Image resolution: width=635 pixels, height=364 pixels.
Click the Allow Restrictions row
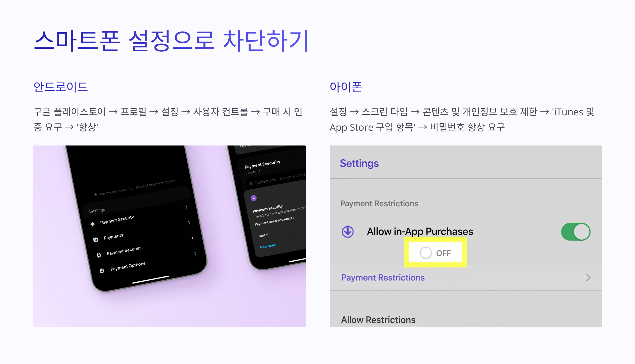click(466, 320)
